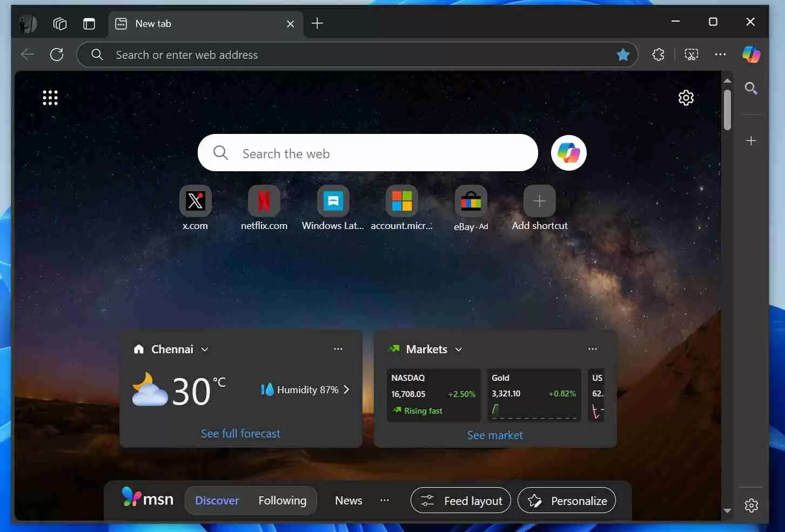Viewport: 785px width, 532px height.
Task: Click the See full forecast link
Action: (240, 433)
